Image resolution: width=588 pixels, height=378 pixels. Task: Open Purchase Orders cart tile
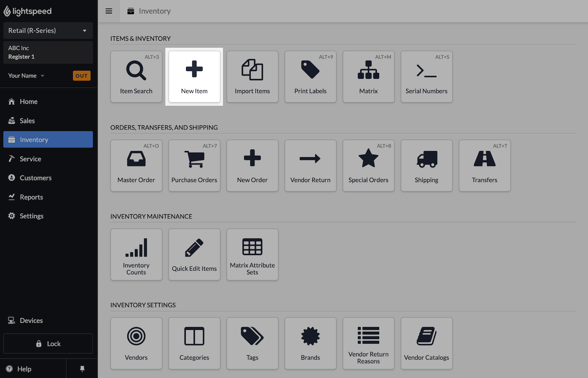click(194, 166)
